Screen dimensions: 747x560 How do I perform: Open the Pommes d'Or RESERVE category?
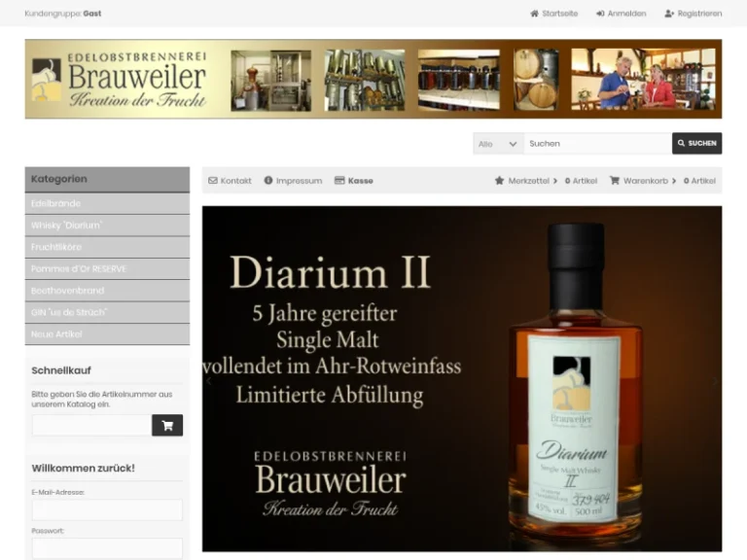(x=107, y=269)
